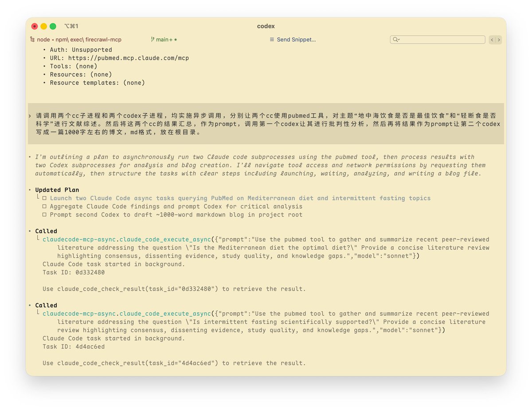
Task: Collapse the Updated Plan block bullet
Action: click(x=30, y=189)
